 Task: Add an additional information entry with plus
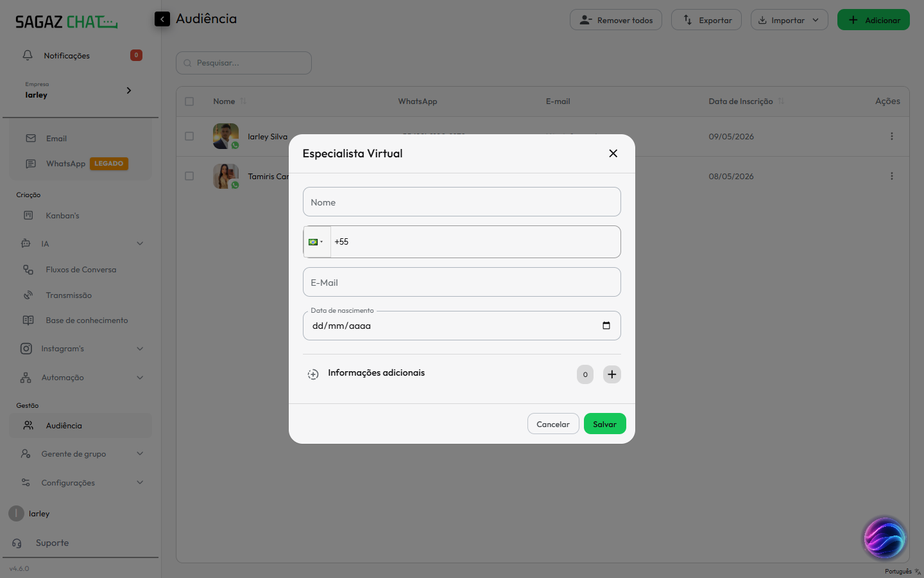coord(612,374)
